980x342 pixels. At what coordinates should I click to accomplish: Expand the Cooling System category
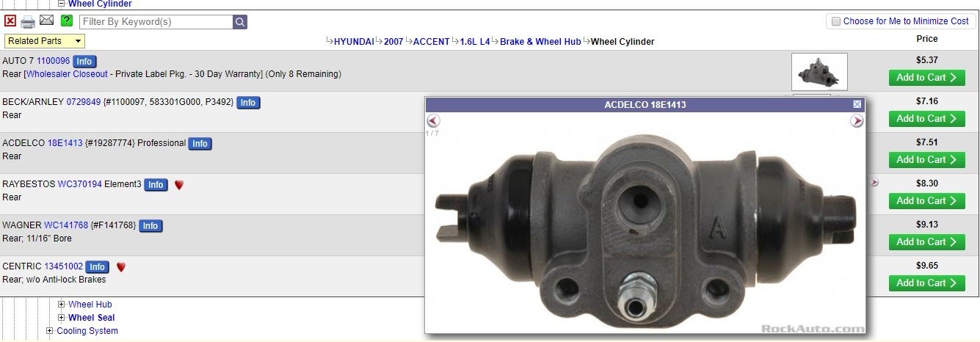point(50,331)
